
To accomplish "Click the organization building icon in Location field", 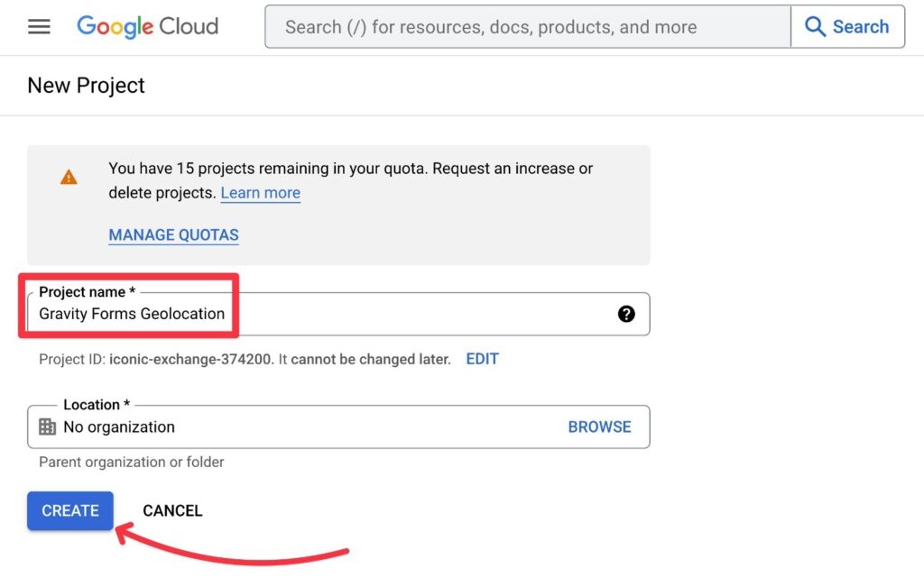I will coord(47,426).
